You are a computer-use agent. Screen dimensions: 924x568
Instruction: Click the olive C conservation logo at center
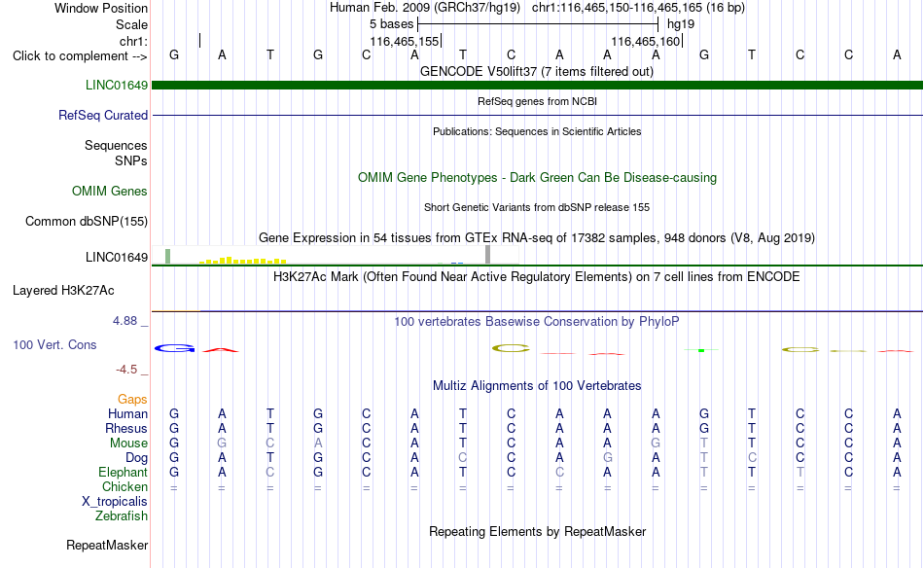point(511,348)
